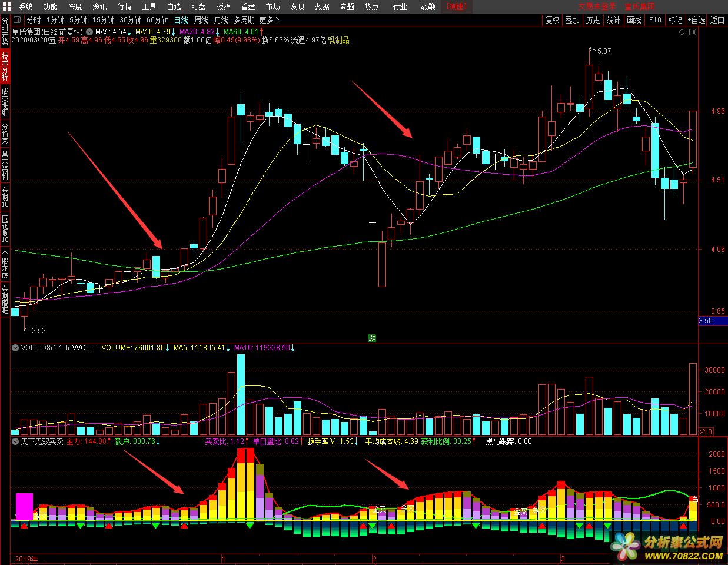Open the 热点 menu
This screenshot has width=728, height=565.
tap(372, 6)
